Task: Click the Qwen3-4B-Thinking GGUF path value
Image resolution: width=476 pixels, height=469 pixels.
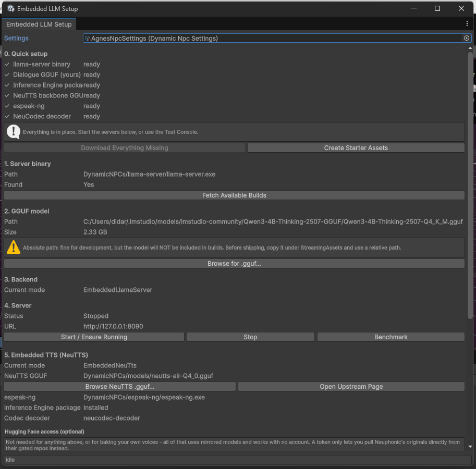Action: pos(273,221)
